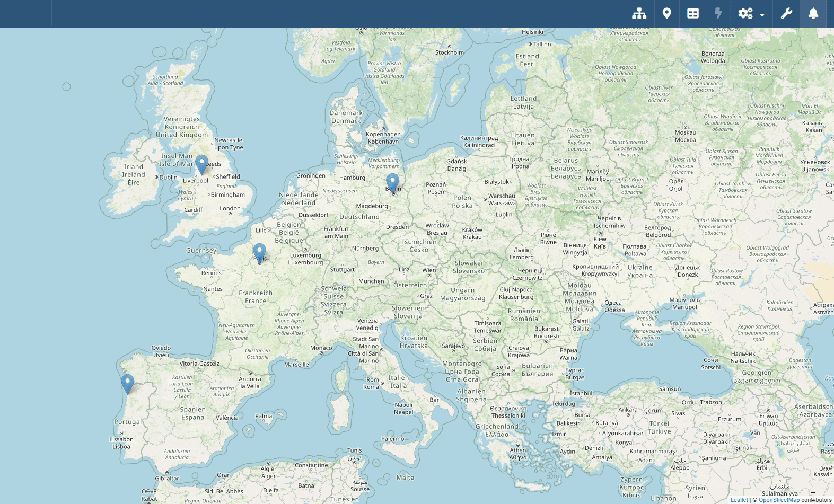The width and height of the screenshot is (834, 504).
Task: Open the network hierarchy tree view
Action: point(639,14)
